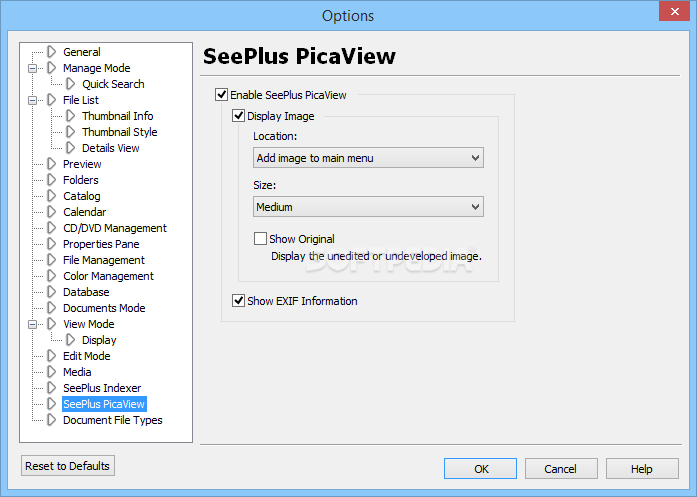The height and width of the screenshot is (497, 697).
Task: Select Quick Search under Manage Mode
Action: pos(113,84)
